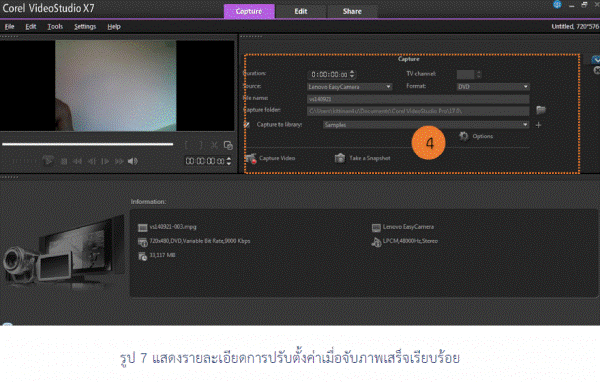Go to the Share tab
This screenshot has height=382, width=600.
[352, 11]
